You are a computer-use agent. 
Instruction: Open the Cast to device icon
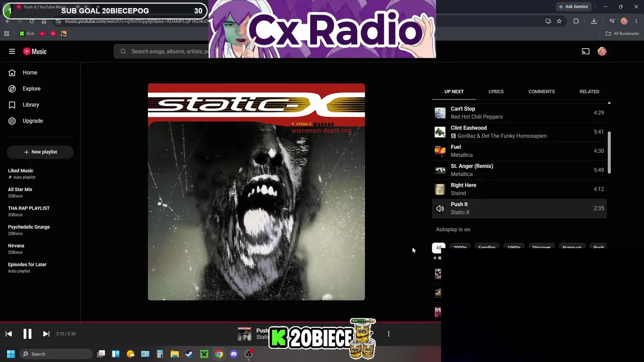coord(586,51)
